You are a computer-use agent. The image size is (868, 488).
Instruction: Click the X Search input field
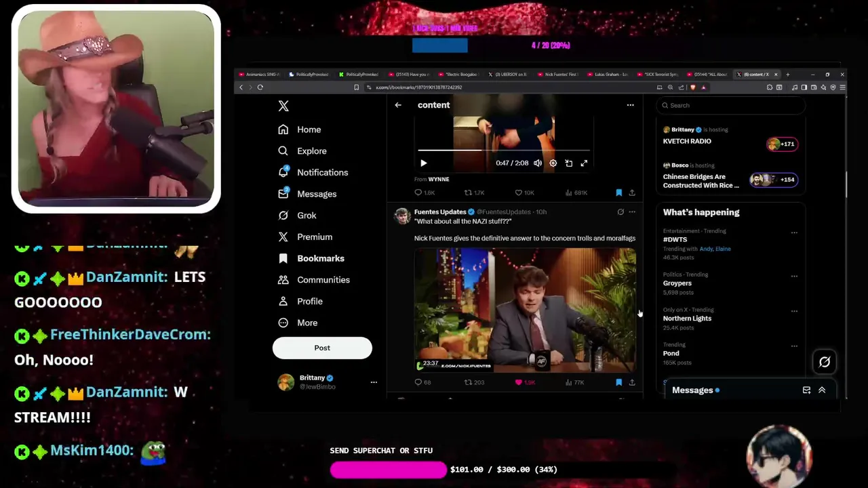tap(731, 106)
